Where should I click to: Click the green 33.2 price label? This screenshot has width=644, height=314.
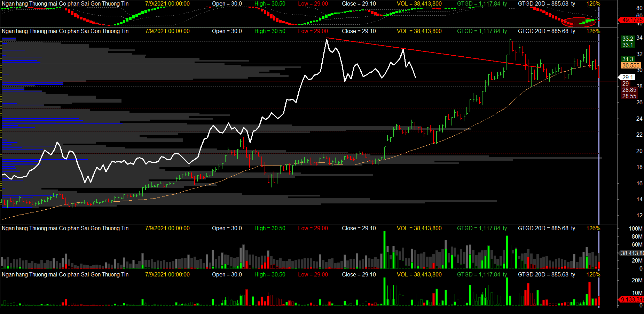point(628,39)
